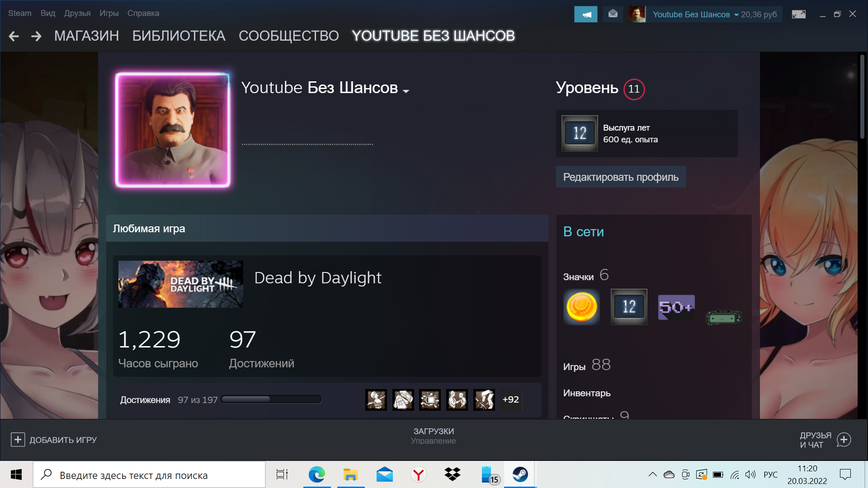Open the Инвентарь link
868x488 pixels.
coord(586,393)
